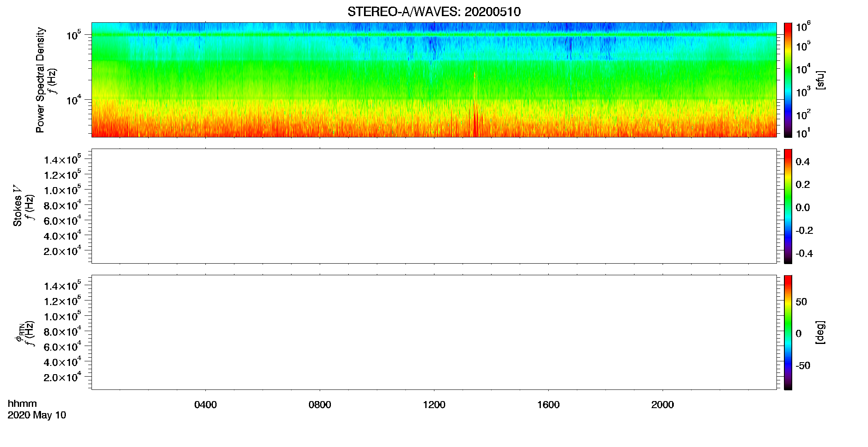Click the Power Spectral Density axis label
868x447 pixels.
[x=41, y=80]
